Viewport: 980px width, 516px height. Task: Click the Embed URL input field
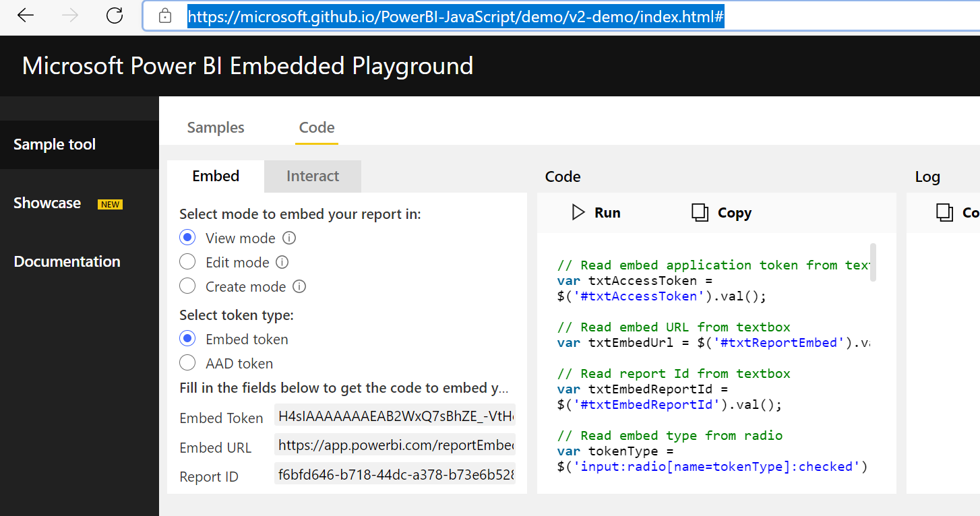[394, 445]
